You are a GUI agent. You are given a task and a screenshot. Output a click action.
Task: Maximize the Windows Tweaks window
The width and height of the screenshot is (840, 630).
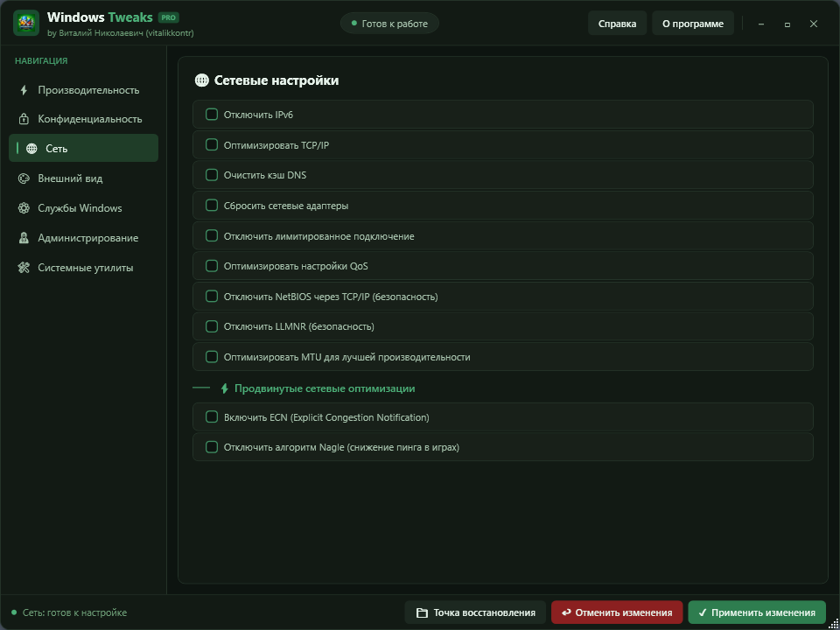tap(787, 24)
